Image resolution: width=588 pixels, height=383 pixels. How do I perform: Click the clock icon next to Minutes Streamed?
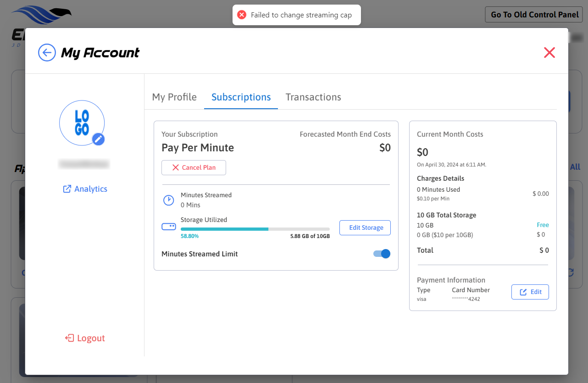[169, 200]
